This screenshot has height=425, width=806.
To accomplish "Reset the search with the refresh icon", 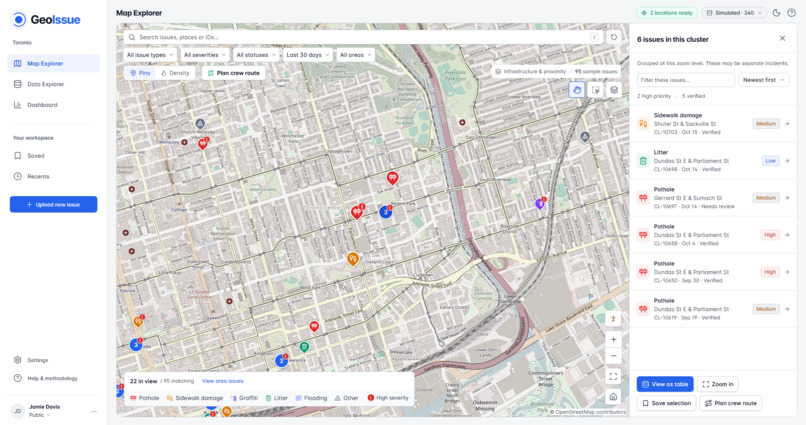I will click(x=613, y=37).
